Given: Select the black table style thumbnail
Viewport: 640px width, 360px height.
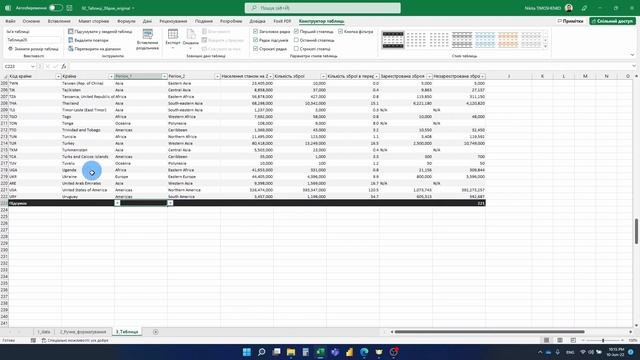Looking at the screenshot, I should point(393,40).
